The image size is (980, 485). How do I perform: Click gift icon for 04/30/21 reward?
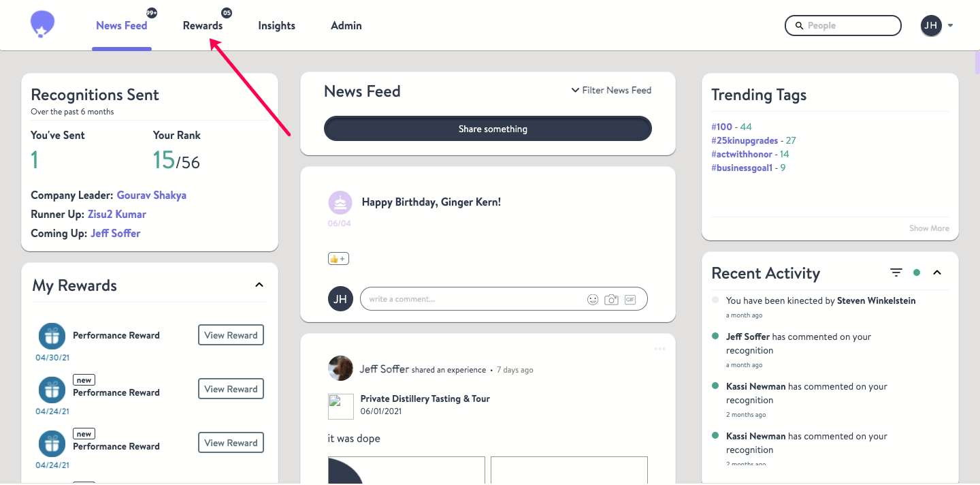(52, 336)
